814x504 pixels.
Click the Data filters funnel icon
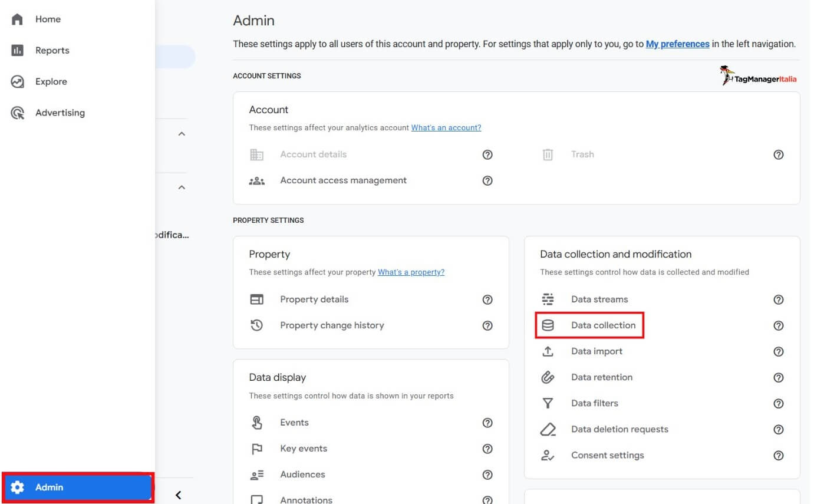click(x=548, y=403)
